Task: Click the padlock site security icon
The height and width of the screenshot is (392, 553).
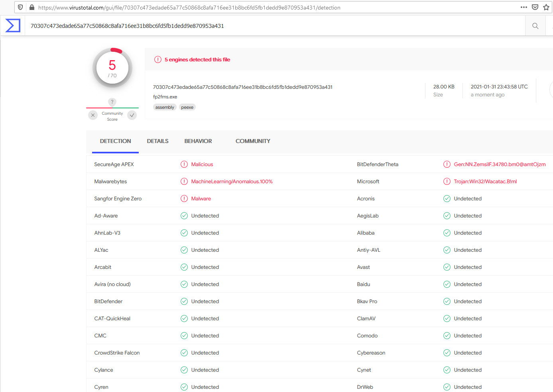Action: click(x=32, y=7)
